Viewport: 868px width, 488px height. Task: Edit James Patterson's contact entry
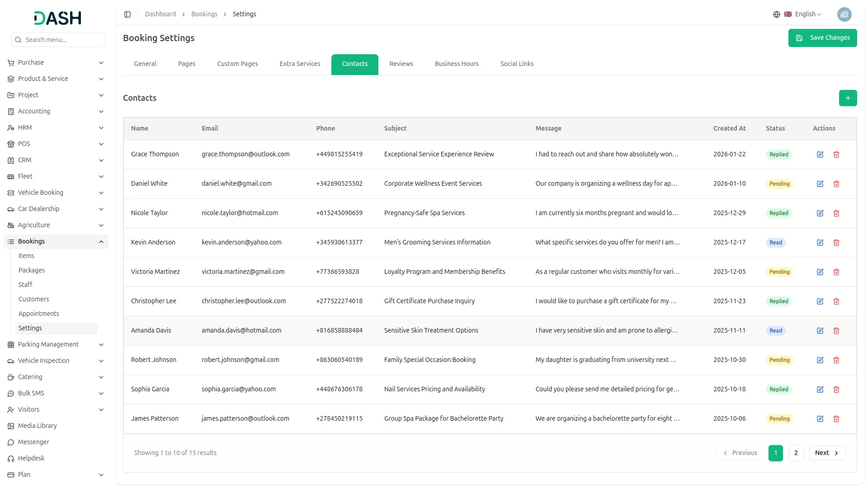pos(820,419)
